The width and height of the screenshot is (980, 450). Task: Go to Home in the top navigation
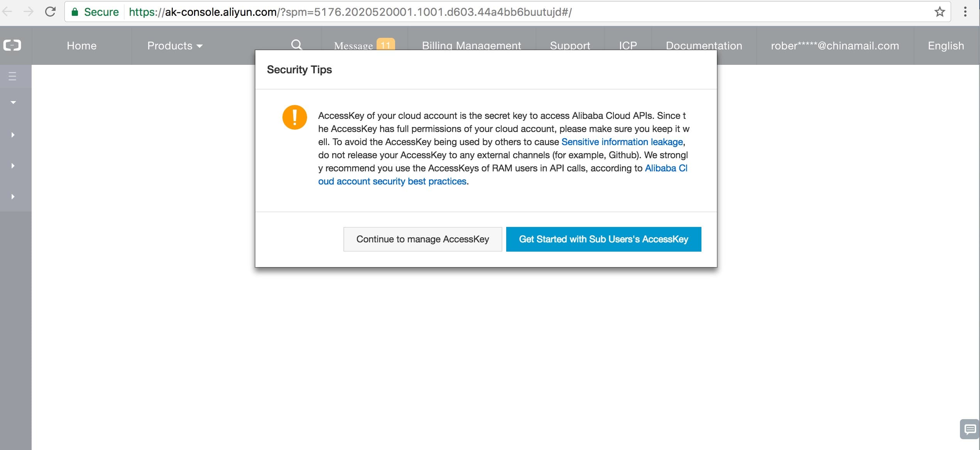click(81, 46)
